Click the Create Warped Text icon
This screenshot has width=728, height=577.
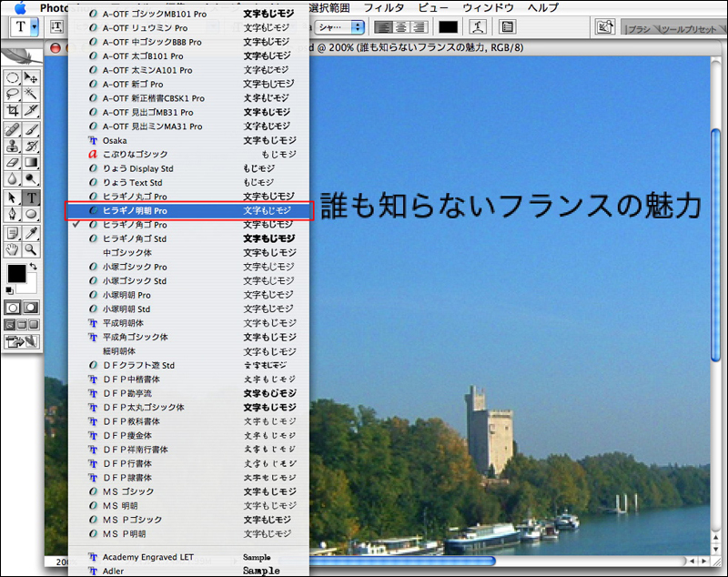[479, 26]
